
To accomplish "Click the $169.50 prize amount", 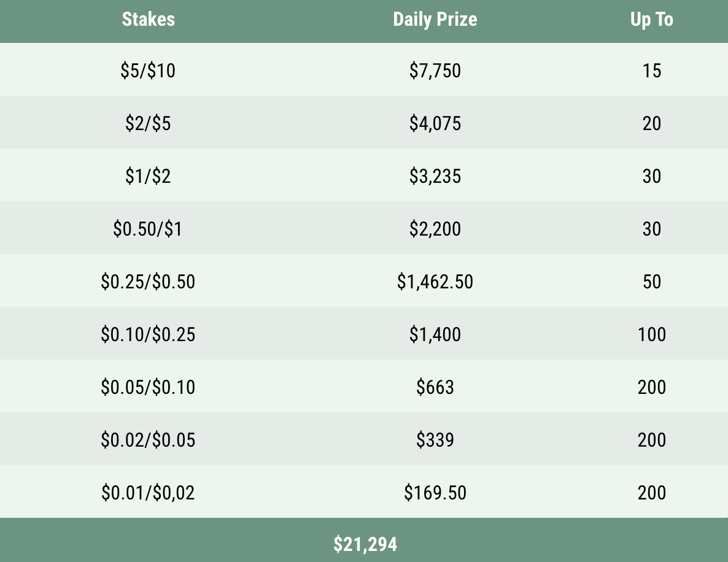I will (x=435, y=493).
